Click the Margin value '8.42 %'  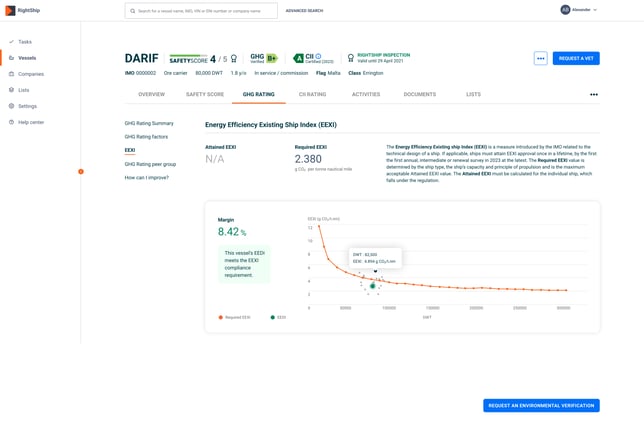click(x=232, y=232)
